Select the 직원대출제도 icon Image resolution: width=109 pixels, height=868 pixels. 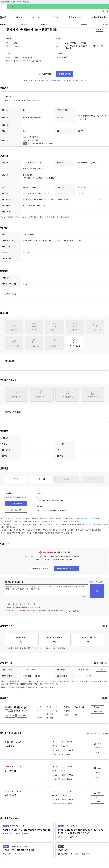coord(34,343)
